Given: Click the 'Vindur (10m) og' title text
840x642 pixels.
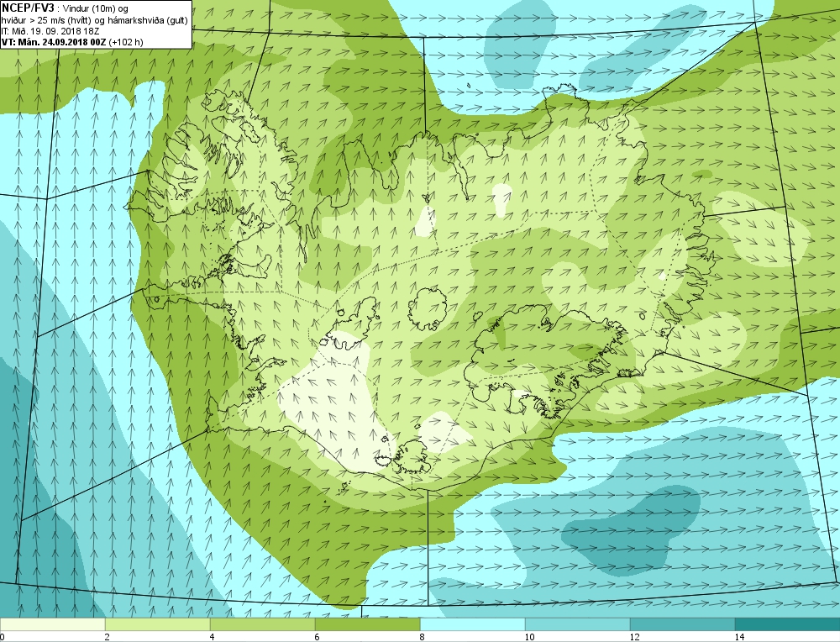Looking at the screenshot, I should [x=97, y=8].
